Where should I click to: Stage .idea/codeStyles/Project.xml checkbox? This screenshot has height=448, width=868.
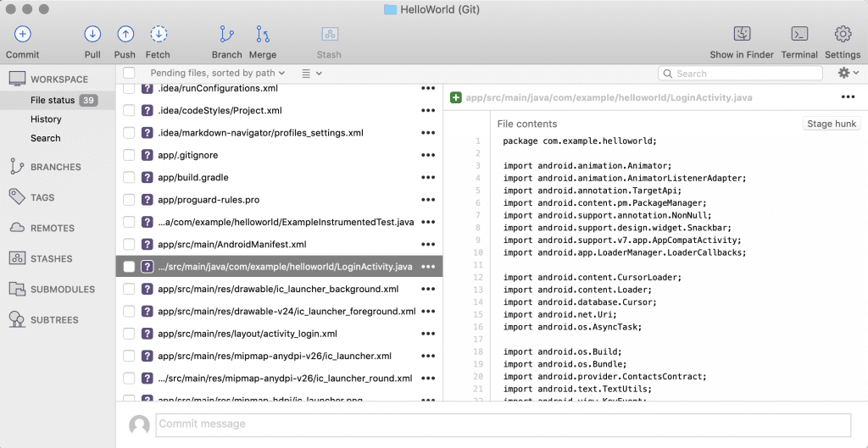point(129,111)
